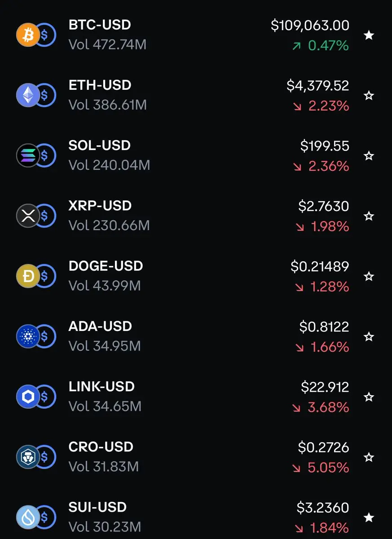Open the LINK-USD trading pair
Viewport: 392px width, 539px height.
[x=196, y=397]
